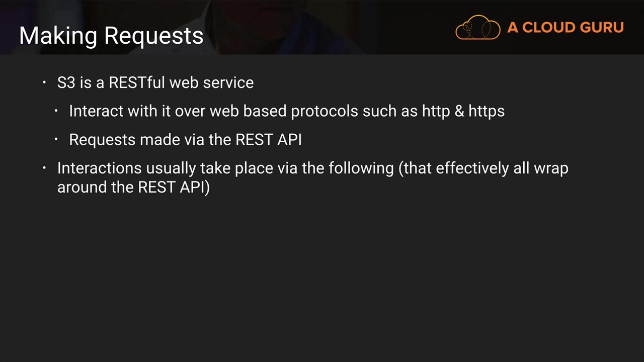Click the "Making Requests" slide title
Image resolution: width=644 pixels, height=362 pixels.
pos(111,36)
